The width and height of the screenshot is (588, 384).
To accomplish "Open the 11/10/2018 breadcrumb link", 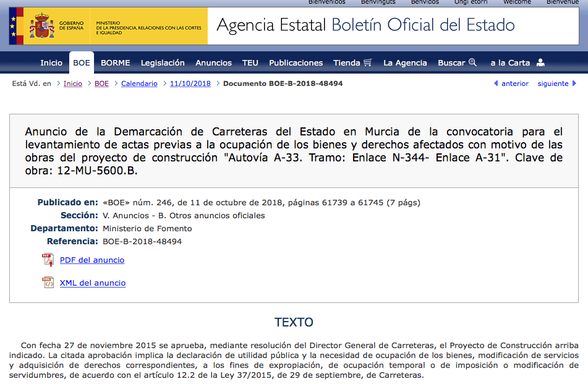I will [190, 83].
